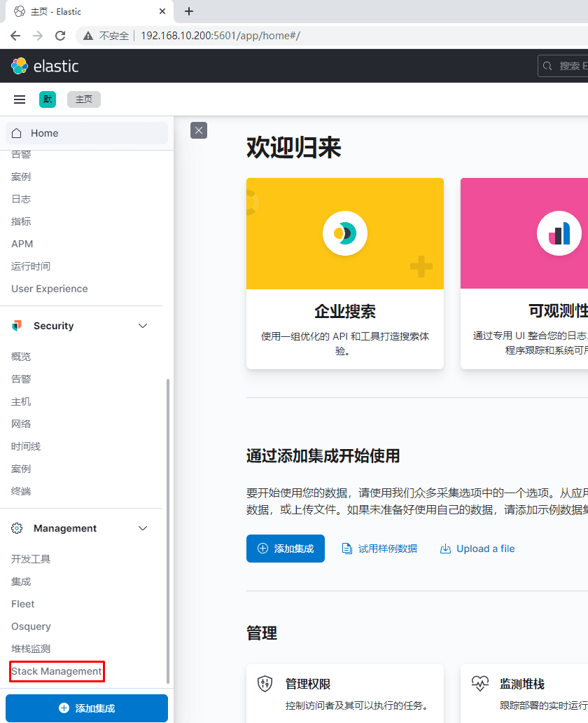Click the sidebar 添加集成 button at bottom
Viewport: 588px width, 723px height.
(x=87, y=708)
